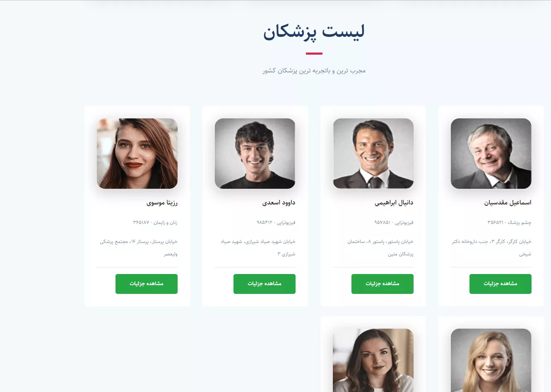
Task: View details for اسماعیل مقدسیان
Action: tap(500, 284)
